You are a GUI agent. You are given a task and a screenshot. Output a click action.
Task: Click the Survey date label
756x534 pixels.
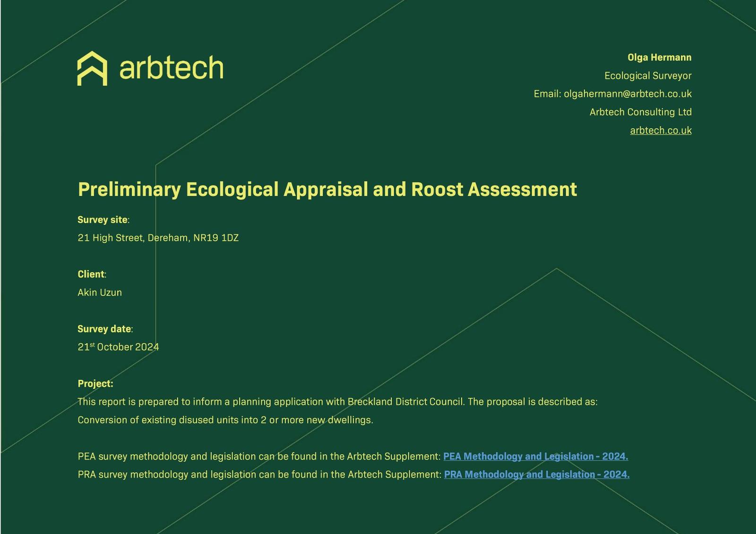click(x=104, y=329)
